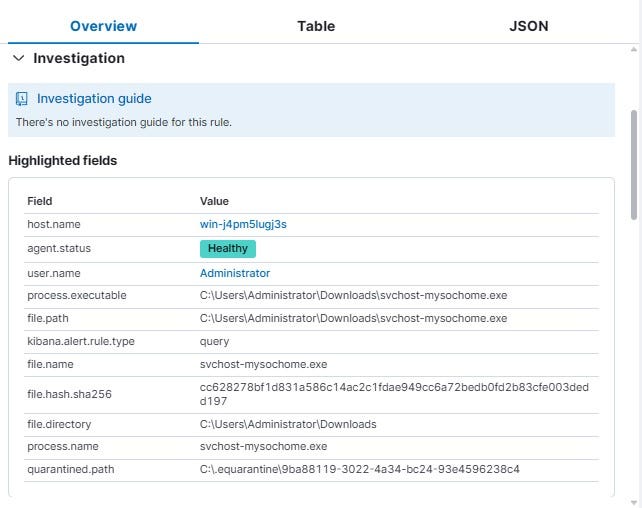Click the 'no investigation guide' message
The width and height of the screenshot is (642, 508).
click(124, 122)
